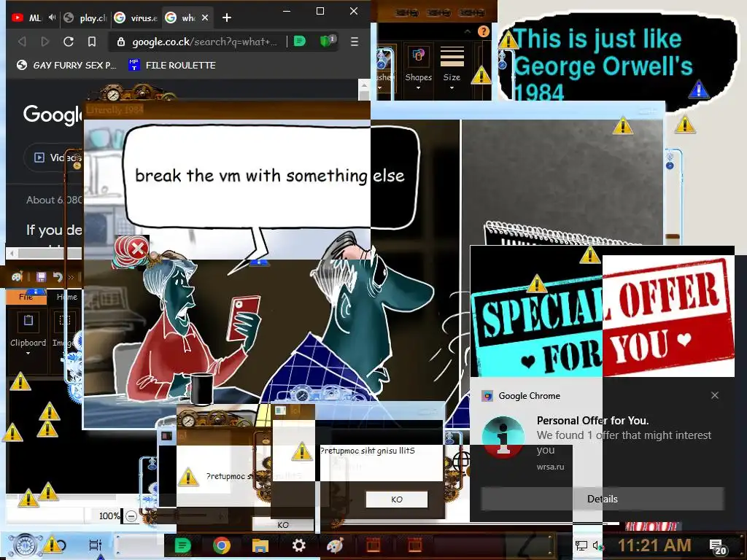Open the browser hamburger menu
Viewport: 747px width, 560px height.
[x=355, y=42]
